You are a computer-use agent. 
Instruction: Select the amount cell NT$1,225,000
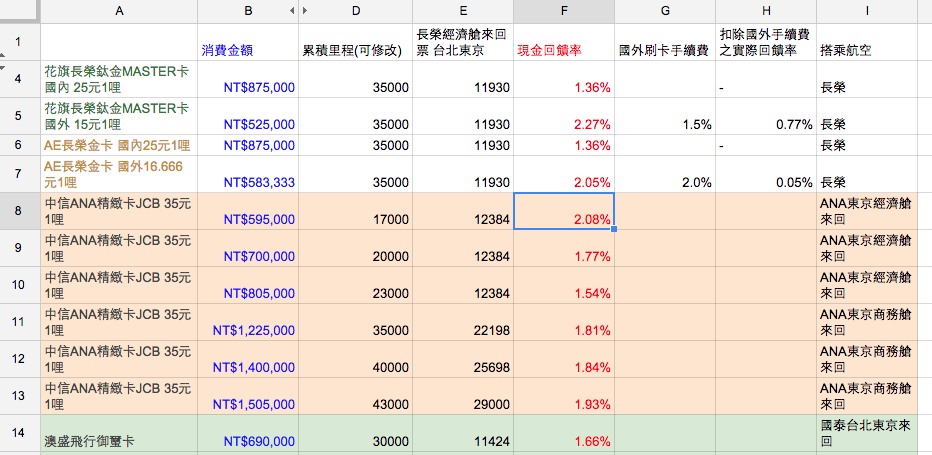248,321
